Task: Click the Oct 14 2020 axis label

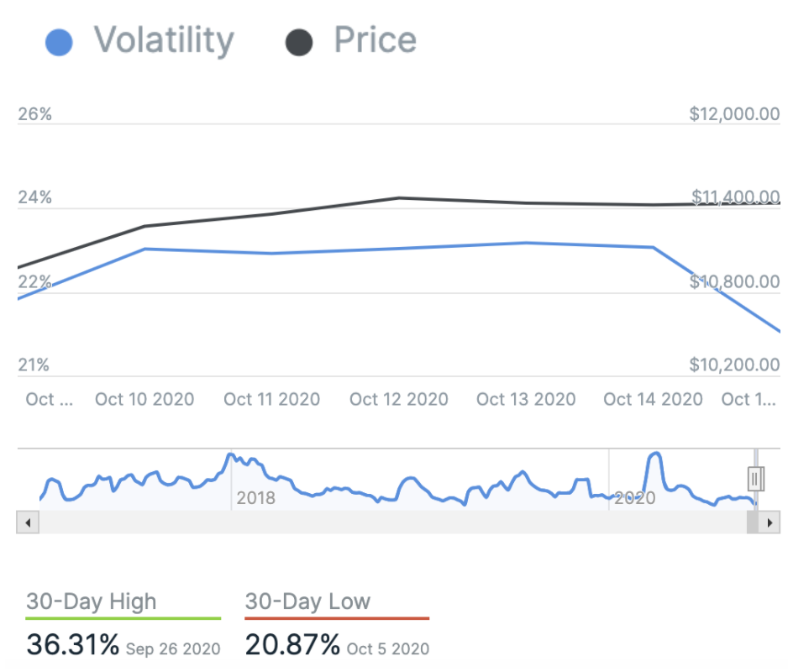Action: click(x=653, y=399)
